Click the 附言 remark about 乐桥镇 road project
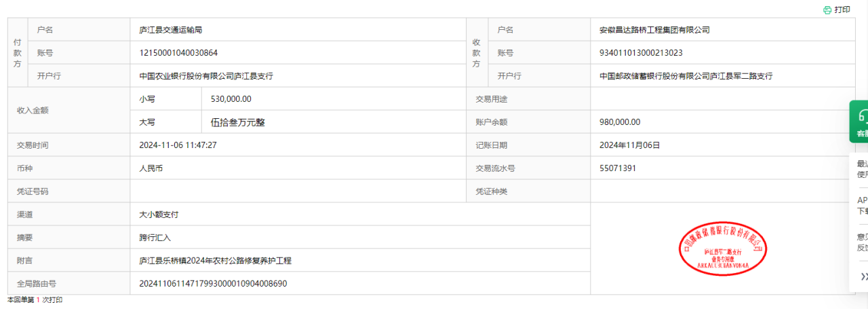 point(215,261)
